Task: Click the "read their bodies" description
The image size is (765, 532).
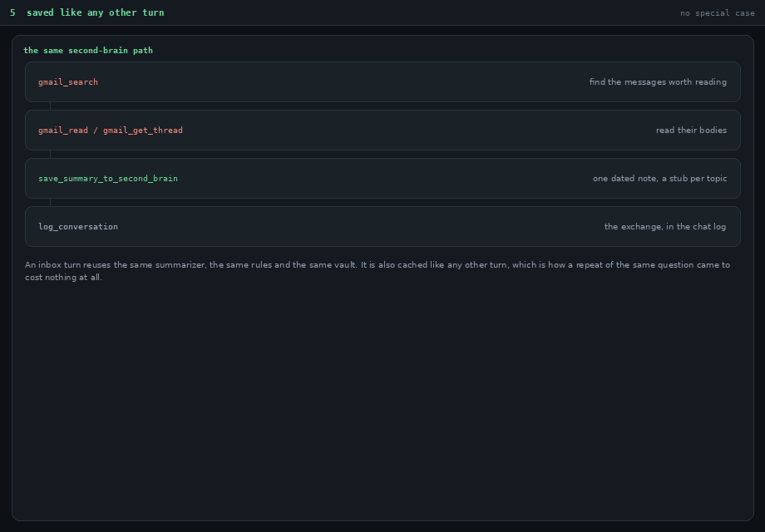Action: tap(691, 131)
